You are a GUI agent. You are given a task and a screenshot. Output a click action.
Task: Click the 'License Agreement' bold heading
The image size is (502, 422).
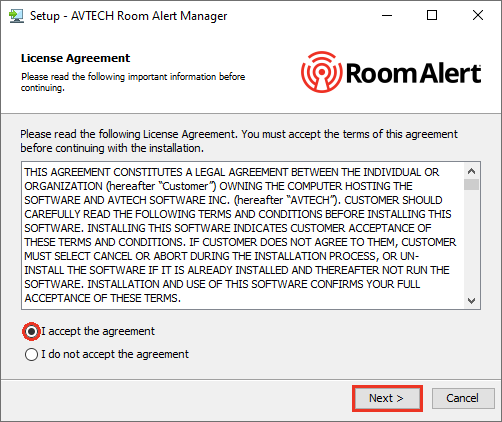point(75,58)
